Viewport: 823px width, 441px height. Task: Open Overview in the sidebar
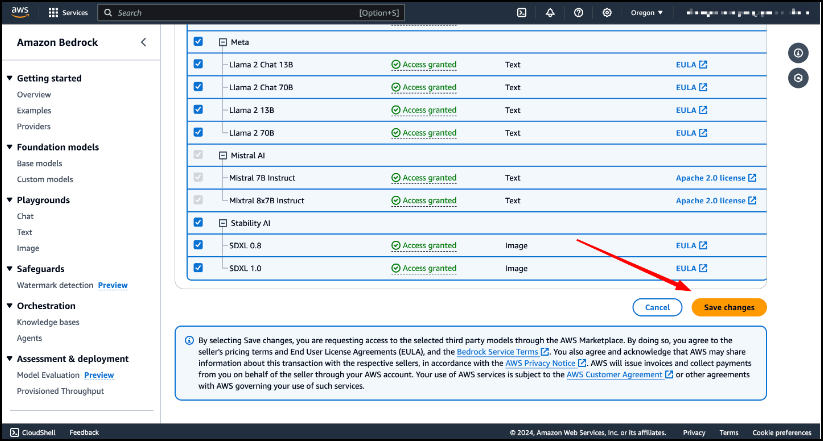point(34,94)
